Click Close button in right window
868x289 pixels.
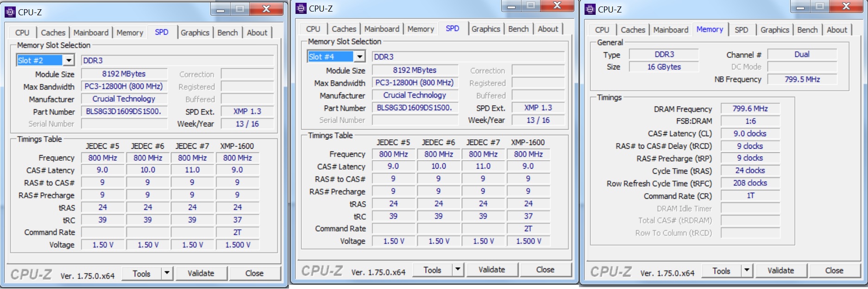(834, 270)
